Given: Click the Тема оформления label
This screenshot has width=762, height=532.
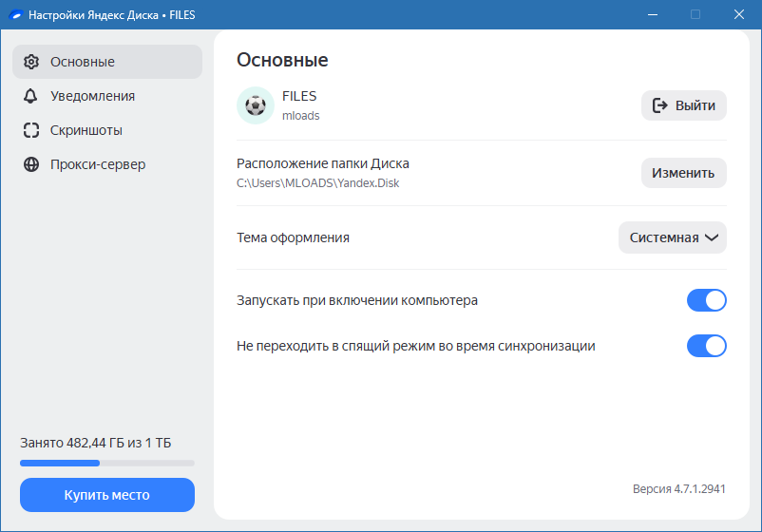Looking at the screenshot, I should [293, 237].
